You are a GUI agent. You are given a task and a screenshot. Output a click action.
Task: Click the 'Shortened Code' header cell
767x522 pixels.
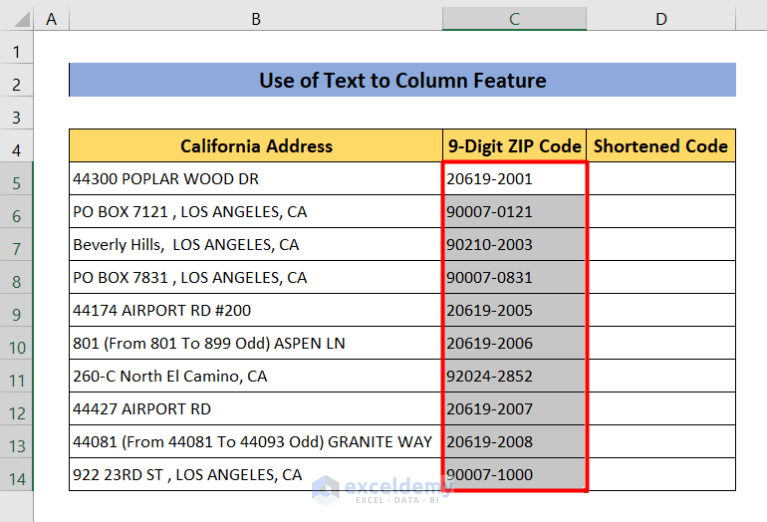pyautogui.click(x=661, y=146)
